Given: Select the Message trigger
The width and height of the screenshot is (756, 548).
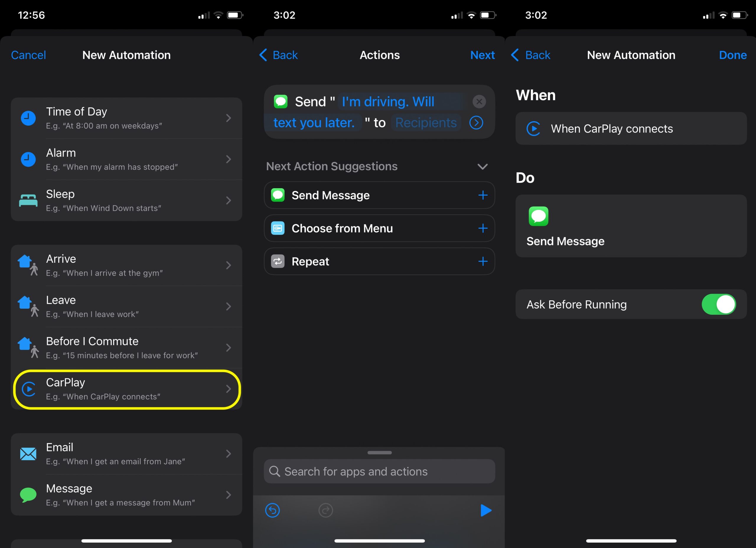Looking at the screenshot, I should coord(126,495).
